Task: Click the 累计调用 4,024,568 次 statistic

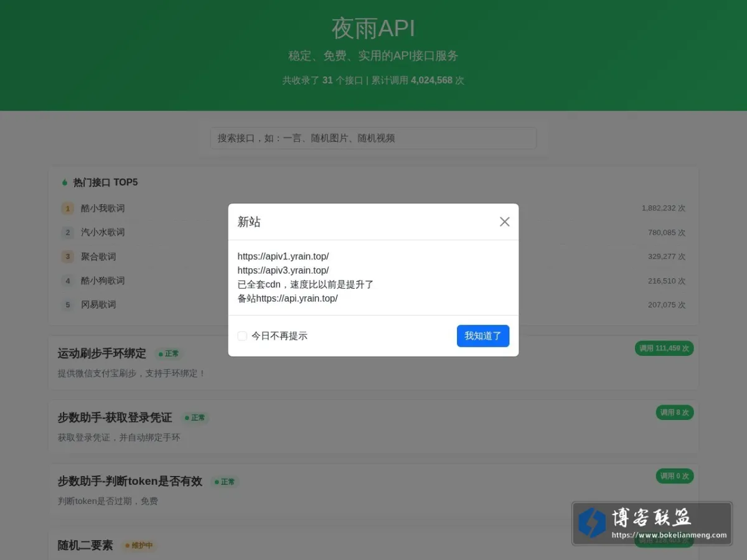Action: coord(418,80)
